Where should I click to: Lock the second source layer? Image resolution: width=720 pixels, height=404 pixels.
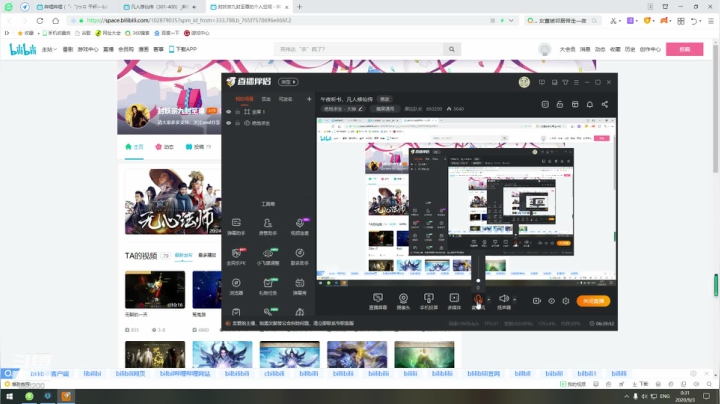237,123
